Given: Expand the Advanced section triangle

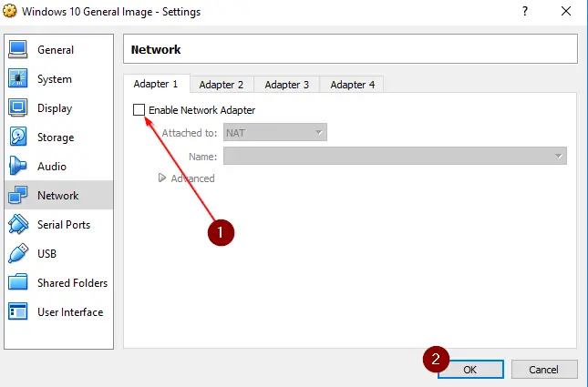Looking at the screenshot, I should (162, 178).
